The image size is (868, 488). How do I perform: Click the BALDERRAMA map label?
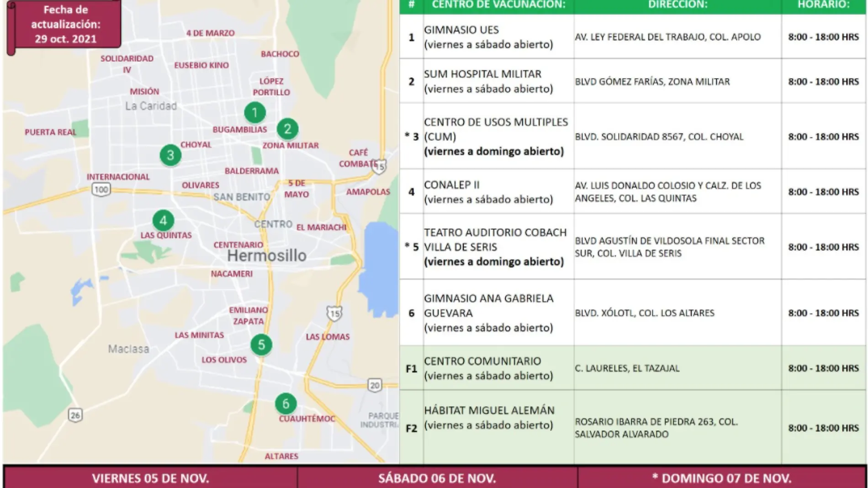click(252, 171)
